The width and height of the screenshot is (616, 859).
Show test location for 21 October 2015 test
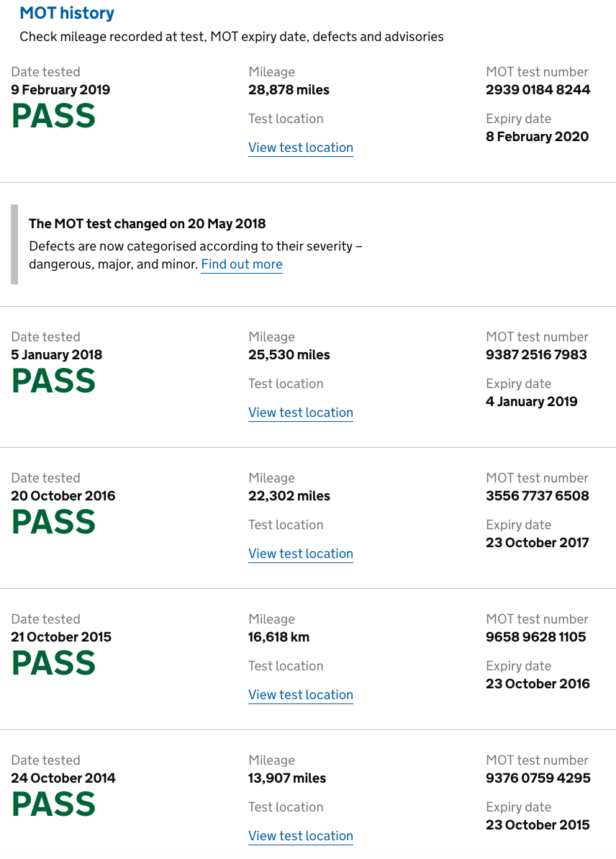point(301,695)
